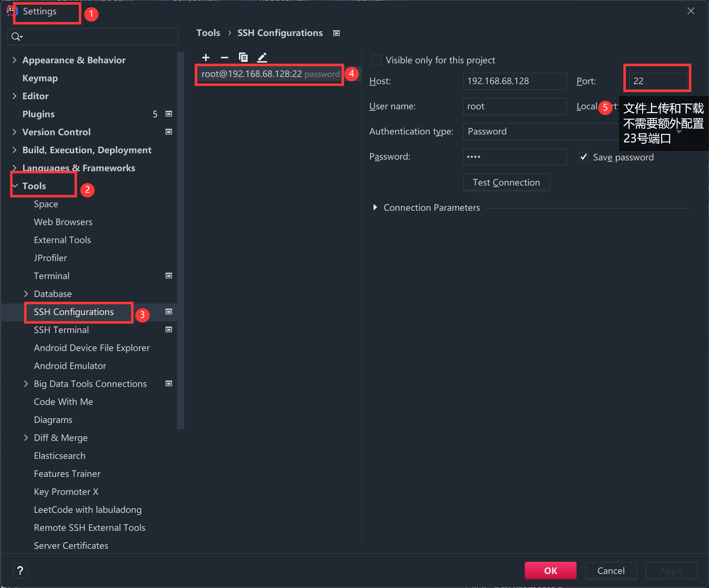The height and width of the screenshot is (588, 709).
Task: Uncheck the Save password checkbox
Action: (x=584, y=157)
